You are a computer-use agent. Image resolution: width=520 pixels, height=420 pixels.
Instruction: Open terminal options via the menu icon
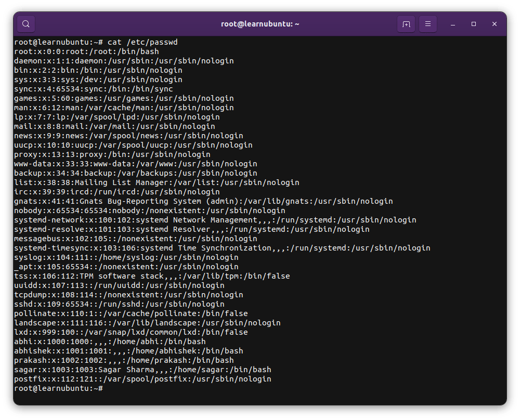(427, 23)
